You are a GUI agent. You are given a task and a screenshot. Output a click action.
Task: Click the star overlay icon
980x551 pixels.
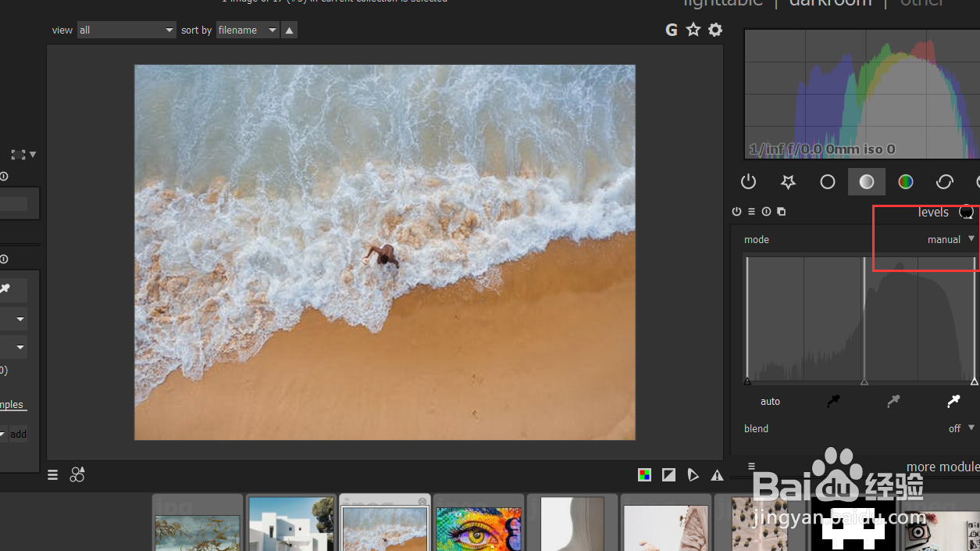tap(693, 30)
